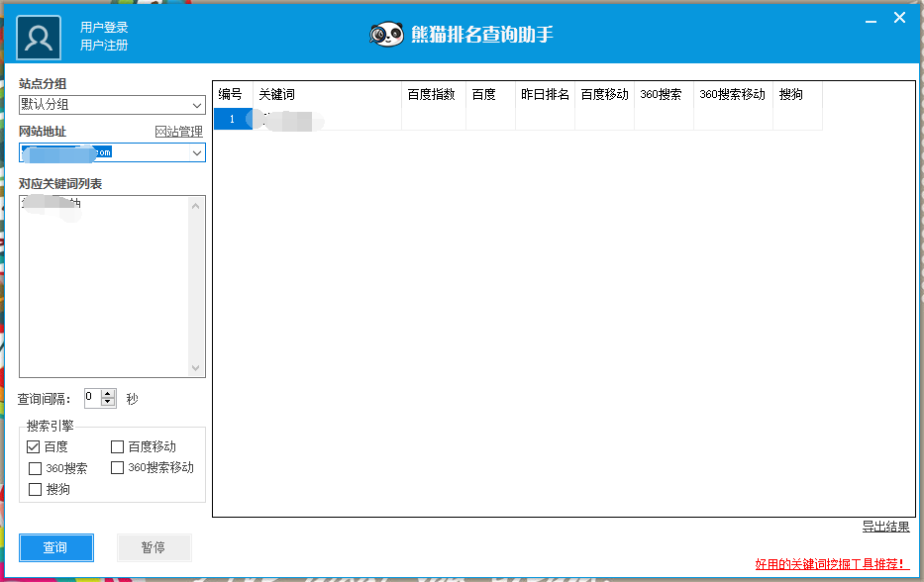Click the 昨日排名 column header
Viewport: 924px width, 582px height.
click(545, 94)
